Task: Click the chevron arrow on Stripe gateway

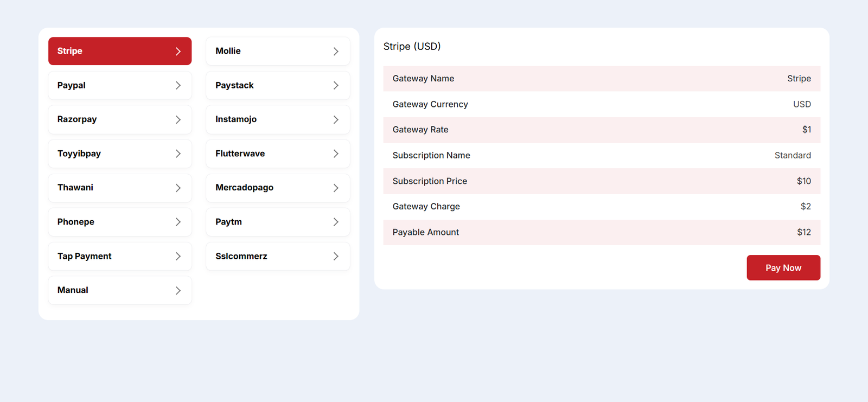Action: [x=178, y=51]
